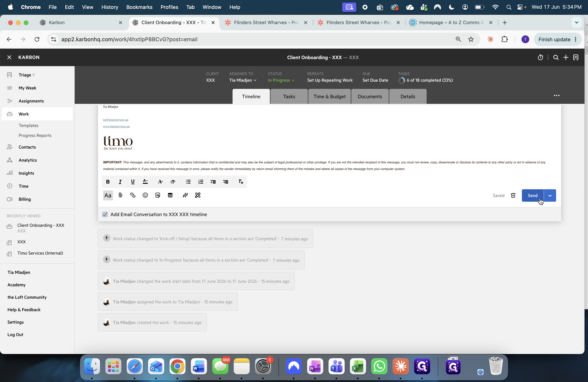
Task: Switch to the Tasks tab
Action: click(x=289, y=96)
